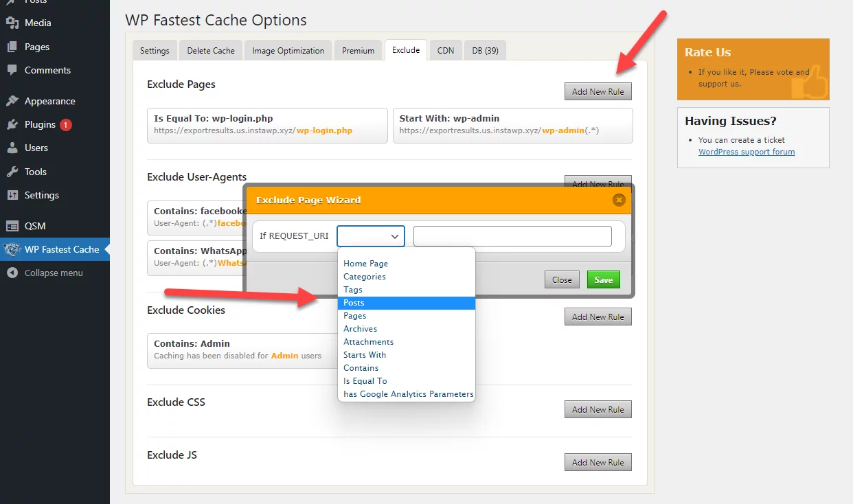Select the Exclude tab
This screenshot has width=853, height=504.
click(406, 50)
